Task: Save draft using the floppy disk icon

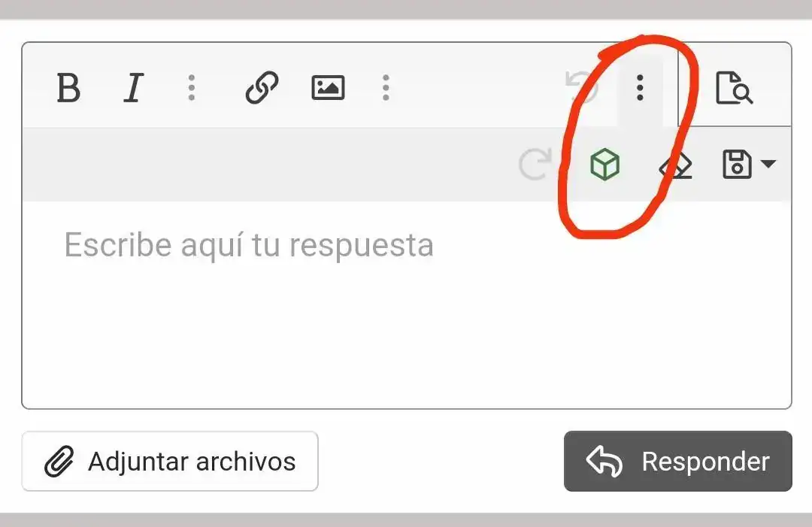Action: click(736, 164)
